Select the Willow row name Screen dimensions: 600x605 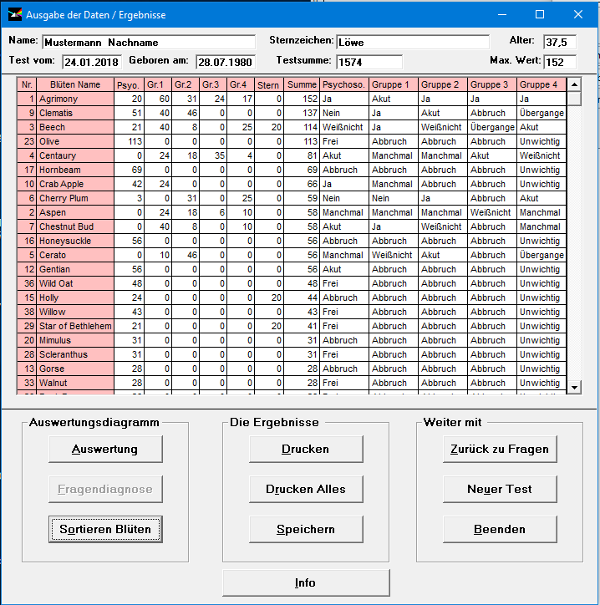[x=76, y=312]
